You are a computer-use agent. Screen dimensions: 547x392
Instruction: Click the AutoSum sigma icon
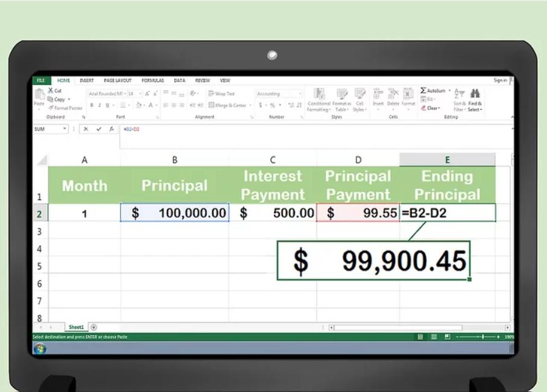point(423,90)
